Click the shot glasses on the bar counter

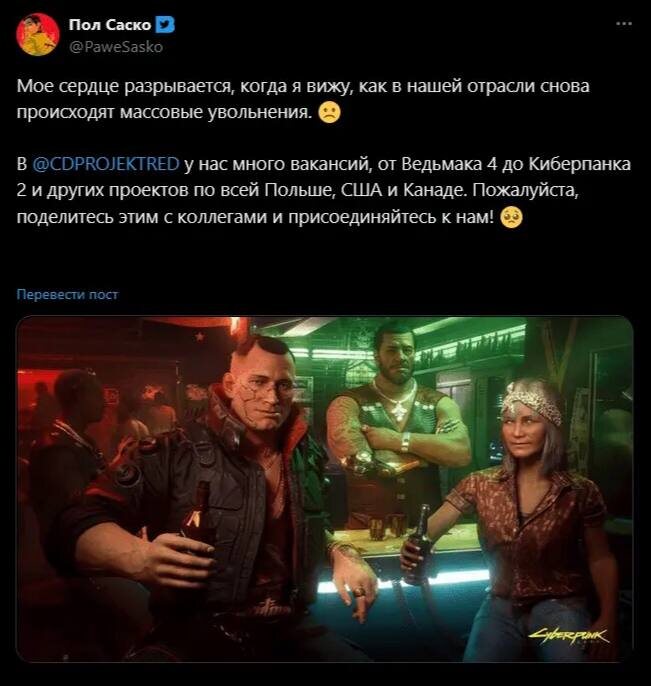coord(388,526)
